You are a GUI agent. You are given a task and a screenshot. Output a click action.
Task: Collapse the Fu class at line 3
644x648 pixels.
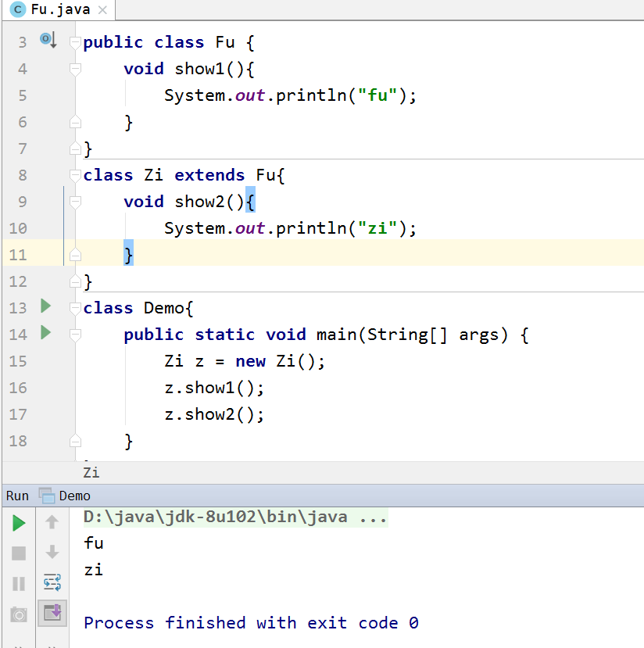pyautogui.click(x=75, y=42)
